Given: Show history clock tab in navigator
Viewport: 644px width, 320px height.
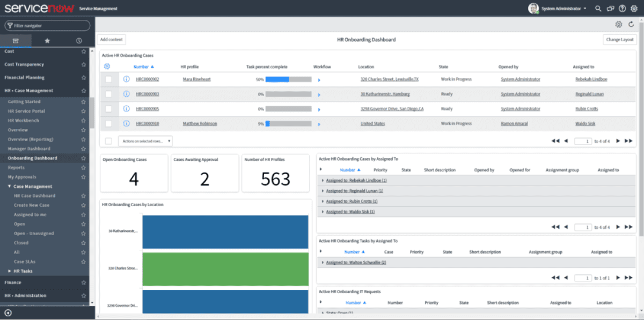Looking at the screenshot, I should click(x=79, y=40).
